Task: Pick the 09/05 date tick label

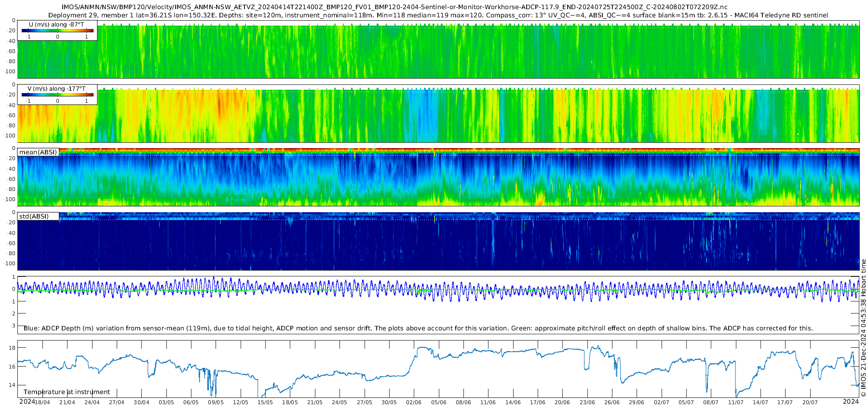Action: coord(216,402)
